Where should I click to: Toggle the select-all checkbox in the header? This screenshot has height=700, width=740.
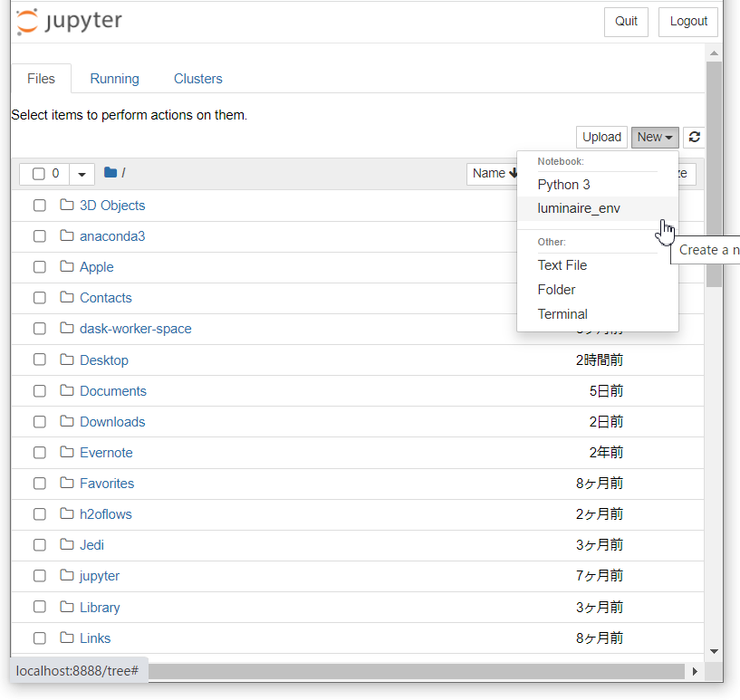[38, 174]
